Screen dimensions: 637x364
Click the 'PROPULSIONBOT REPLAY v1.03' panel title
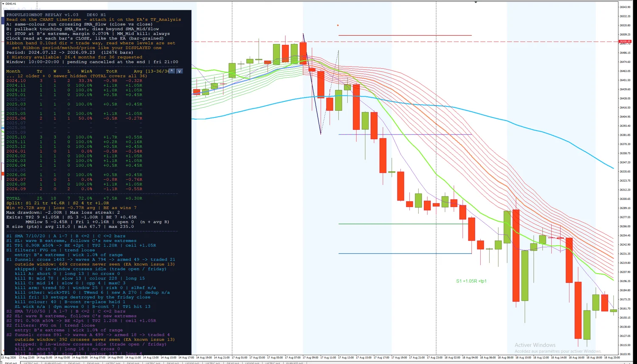(x=42, y=15)
